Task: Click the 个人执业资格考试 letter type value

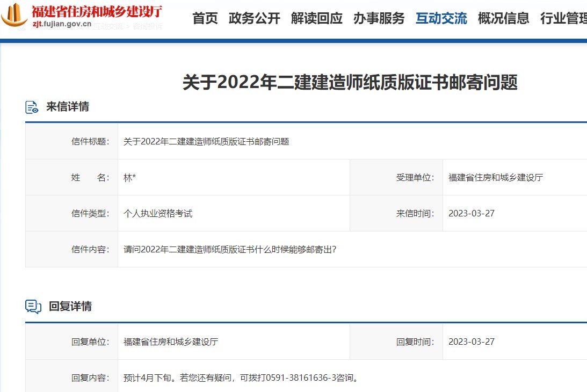Action: 158,214
